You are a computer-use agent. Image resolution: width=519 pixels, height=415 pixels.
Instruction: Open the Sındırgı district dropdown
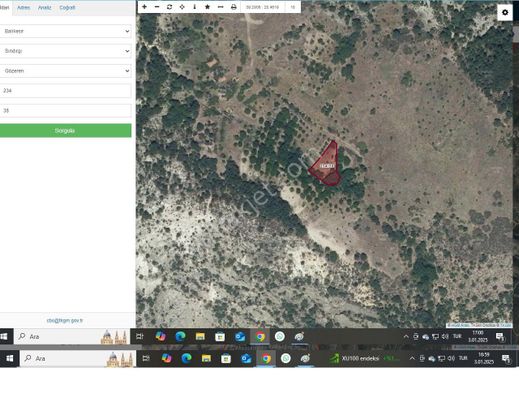tap(65, 51)
